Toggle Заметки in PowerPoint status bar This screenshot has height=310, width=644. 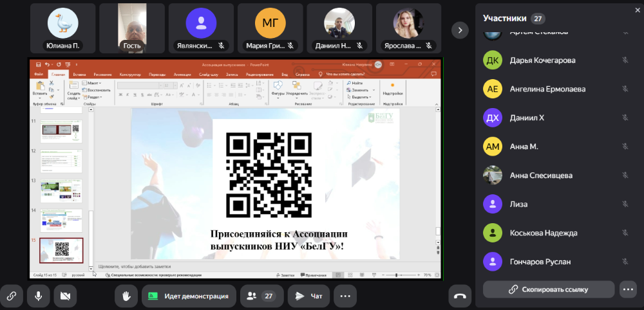(x=285, y=275)
